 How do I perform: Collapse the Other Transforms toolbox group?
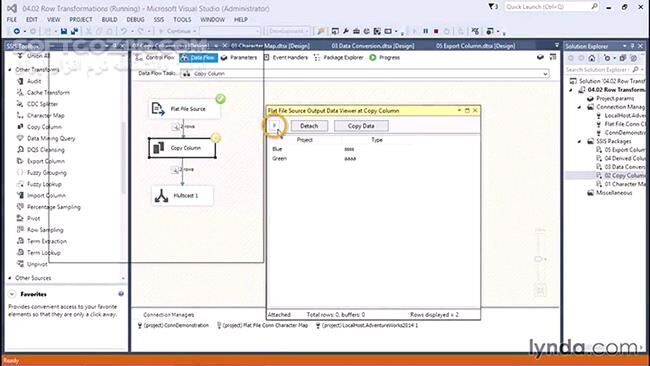point(10,70)
